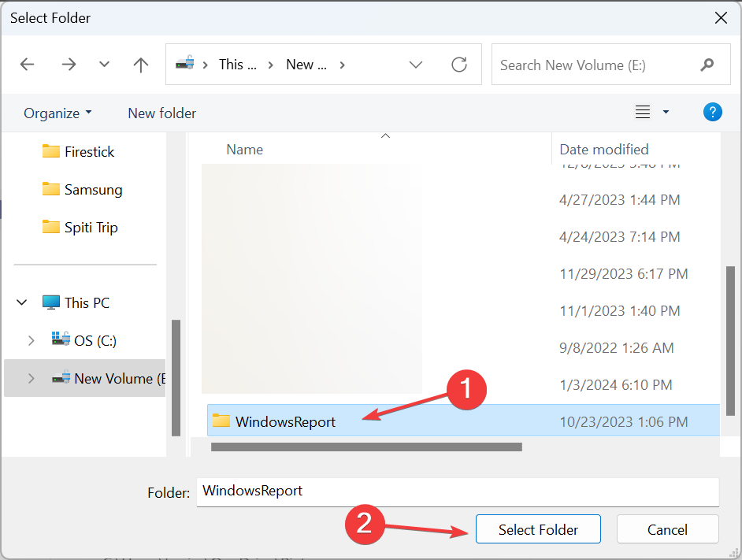Click the file list vertical scrollbar
The width and height of the screenshot is (742, 560).
(729, 341)
